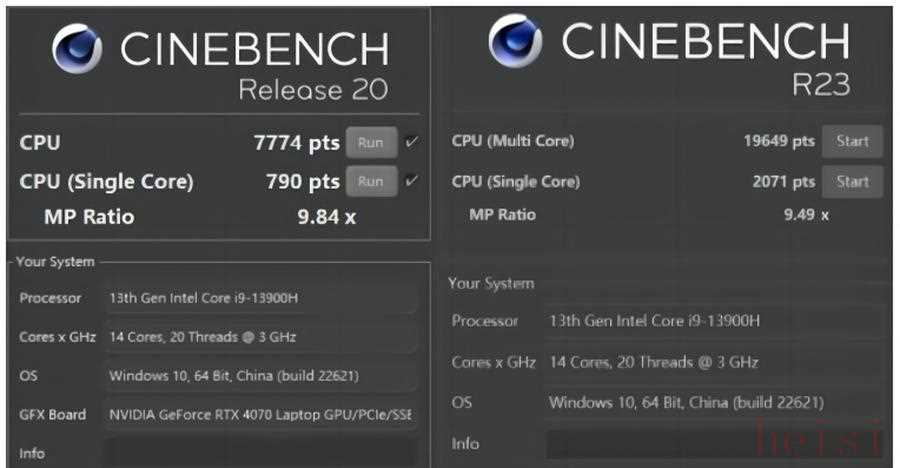This screenshot has width=900, height=468.
Task: Start the R23 CPU (Single Core) test
Action: pyautogui.click(x=852, y=182)
